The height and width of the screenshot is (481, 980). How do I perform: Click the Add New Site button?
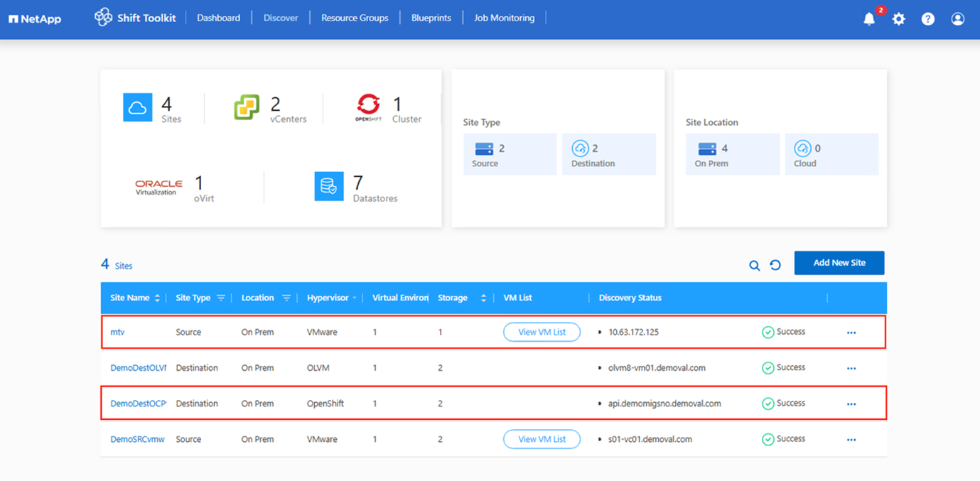pos(839,263)
